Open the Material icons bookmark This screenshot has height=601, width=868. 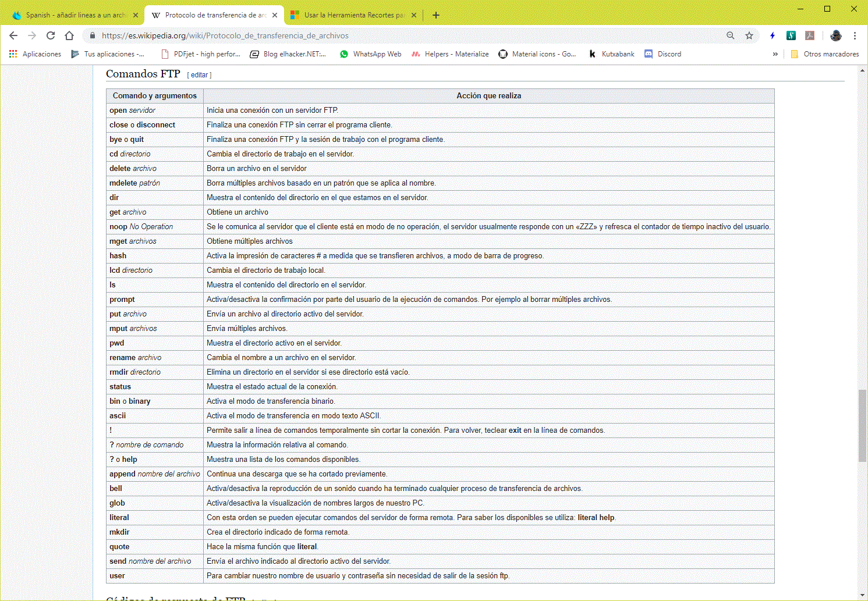pyautogui.click(x=537, y=54)
